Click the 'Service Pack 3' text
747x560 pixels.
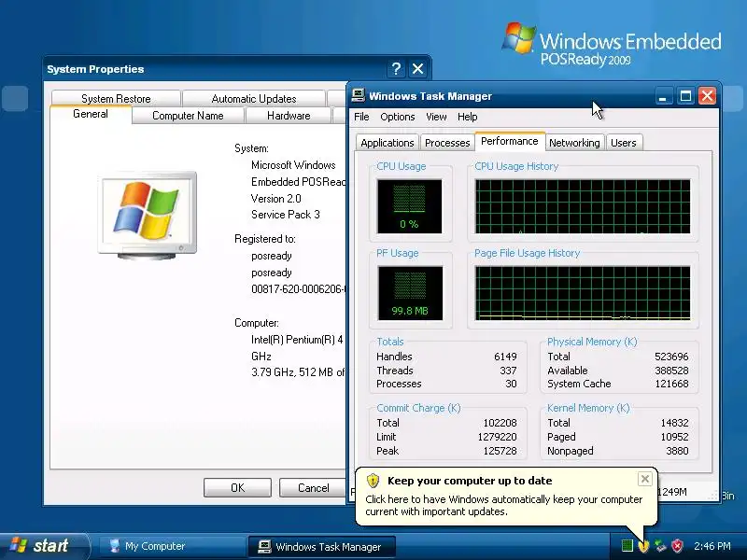coord(286,215)
